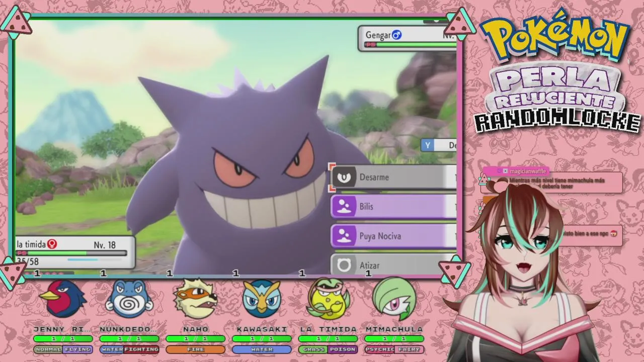Click the Piplup party icon for Kawasaki
This screenshot has height=362, width=644.
coord(262,299)
